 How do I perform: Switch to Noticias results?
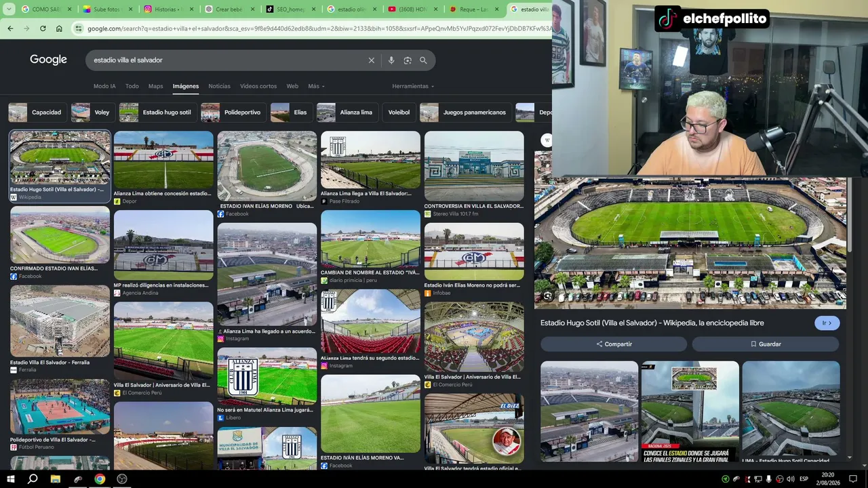220,86
